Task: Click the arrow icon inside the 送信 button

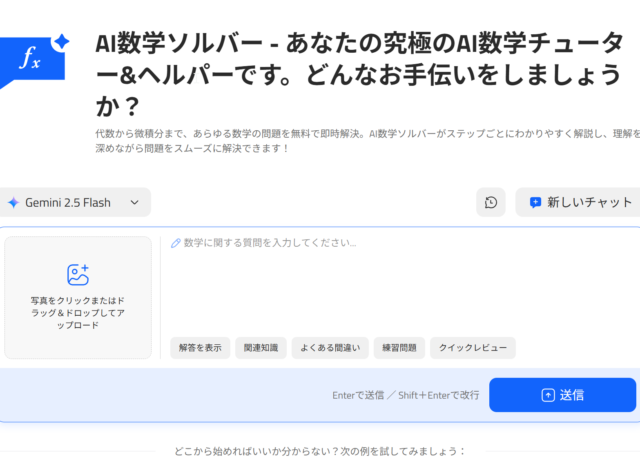Action: point(547,395)
